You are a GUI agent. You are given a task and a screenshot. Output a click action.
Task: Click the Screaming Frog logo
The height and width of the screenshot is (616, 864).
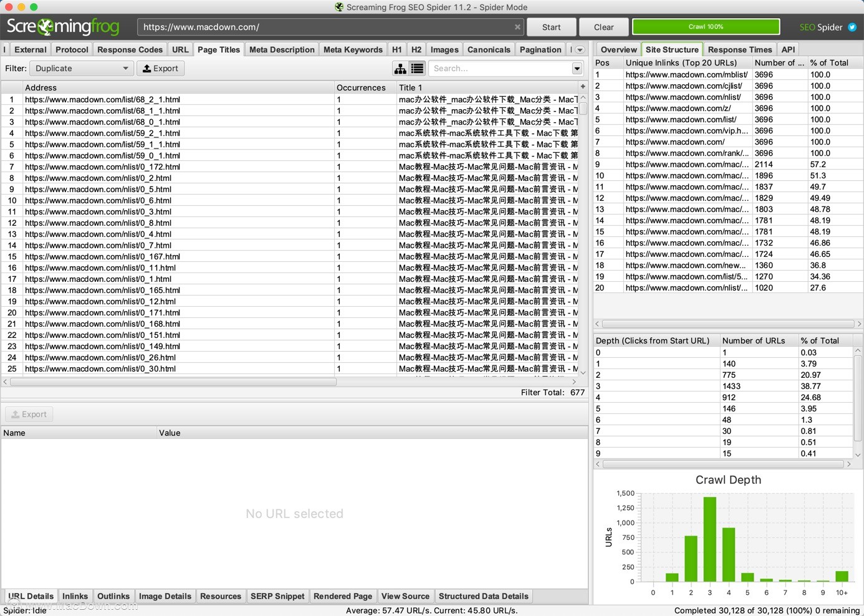[x=63, y=27]
